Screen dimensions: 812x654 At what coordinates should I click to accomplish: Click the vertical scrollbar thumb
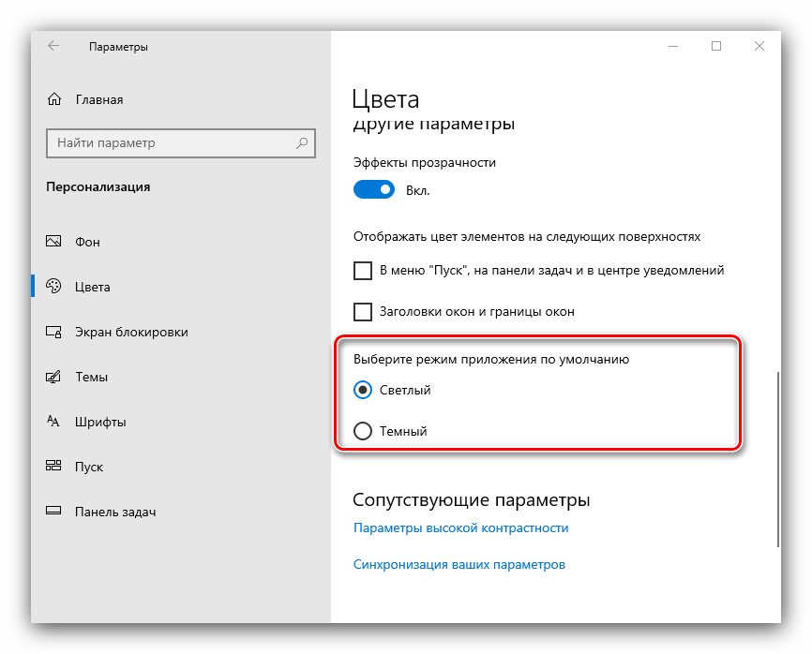pyautogui.click(x=775, y=459)
